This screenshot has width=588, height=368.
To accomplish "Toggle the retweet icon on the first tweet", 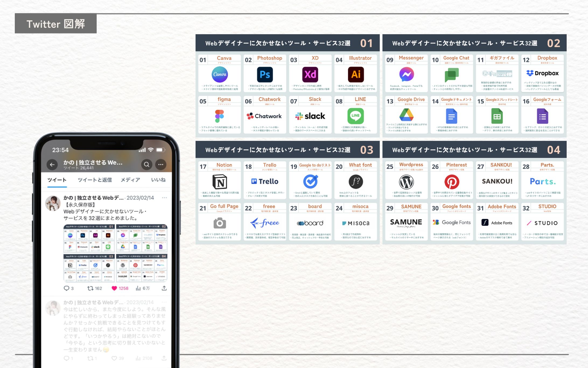I will point(90,288).
